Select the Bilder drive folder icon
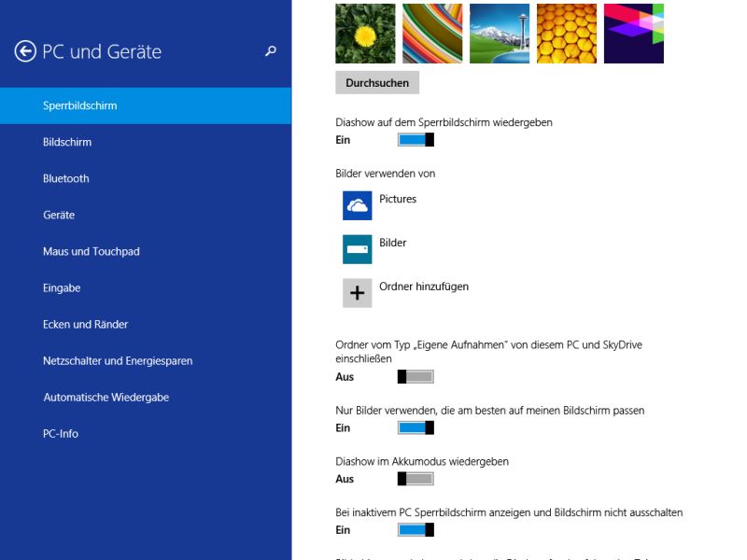 (x=358, y=249)
